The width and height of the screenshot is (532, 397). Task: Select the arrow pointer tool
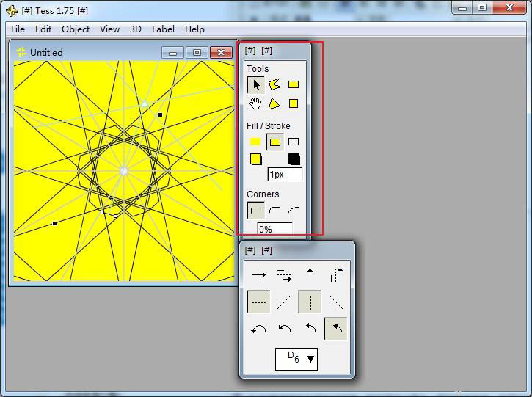[x=255, y=84]
